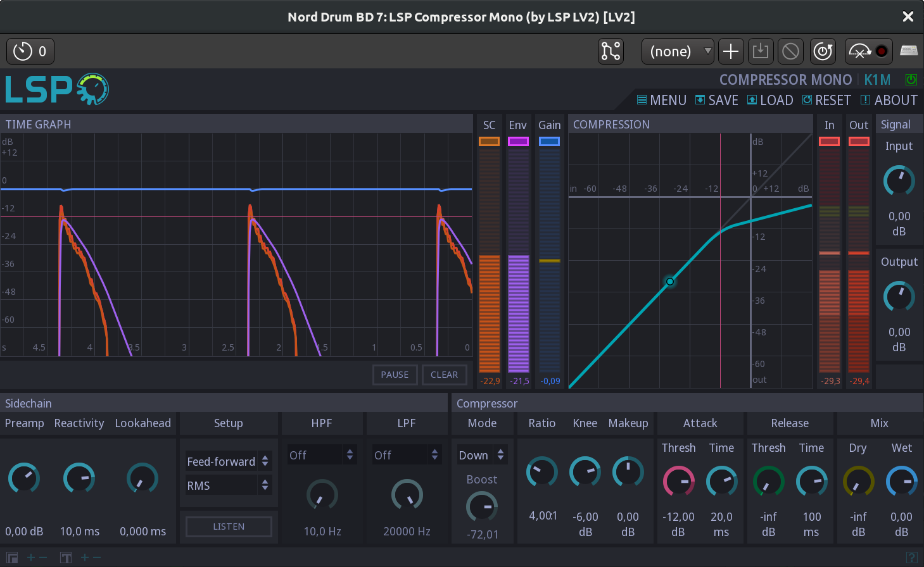This screenshot has height=567, width=924.
Task: Click the CLEAR graph button
Action: pyautogui.click(x=444, y=375)
